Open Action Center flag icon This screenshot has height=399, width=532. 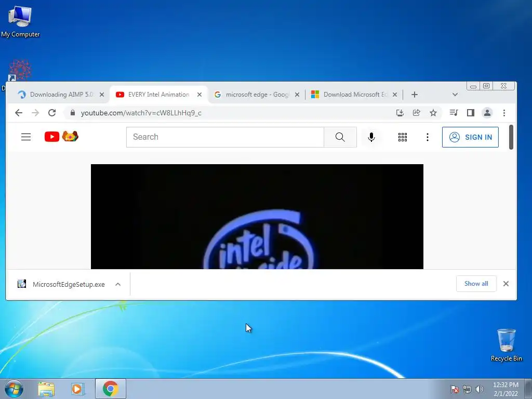[455, 389]
